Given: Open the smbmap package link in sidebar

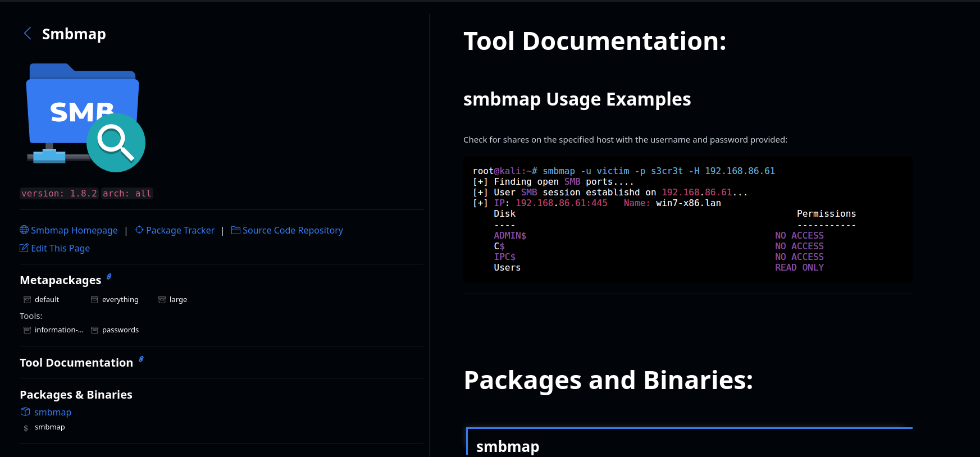Looking at the screenshot, I should 53,412.
